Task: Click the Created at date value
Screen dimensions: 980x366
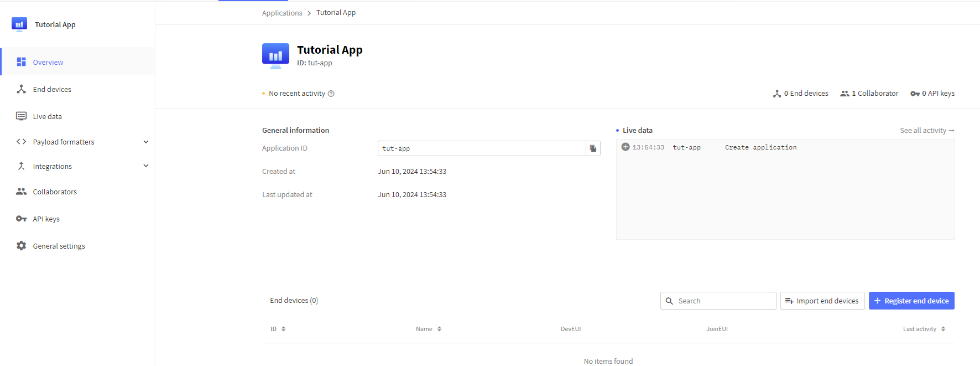Action: (x=412, y=172)
